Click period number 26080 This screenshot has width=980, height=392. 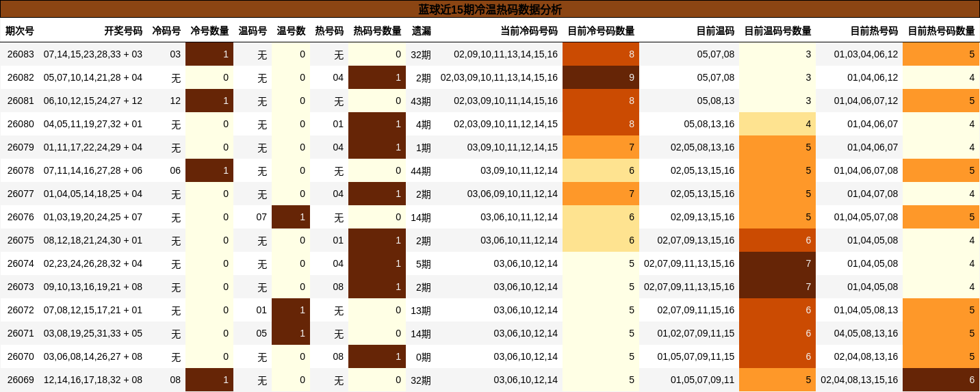tap(21, 124)
